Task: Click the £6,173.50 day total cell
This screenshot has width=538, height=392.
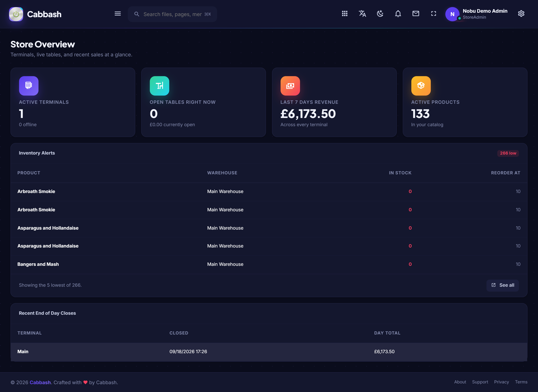Action: click(384, 352)
